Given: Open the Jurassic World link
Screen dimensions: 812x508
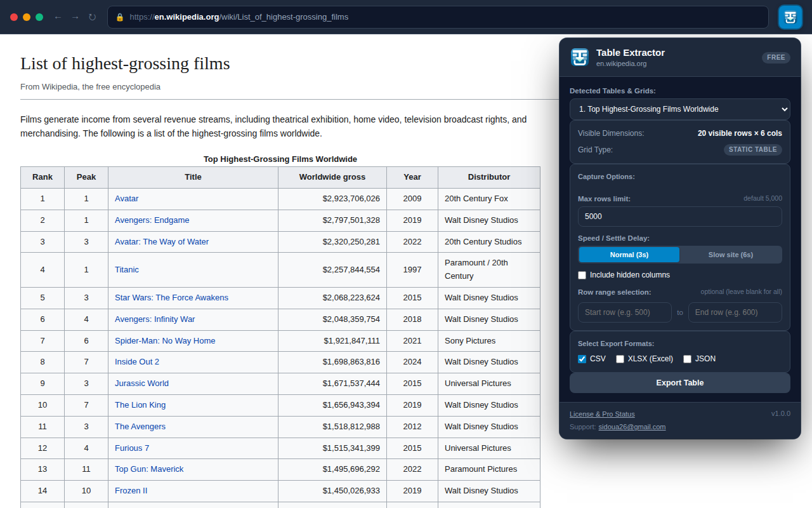Looking at the screenshot, I should 141,384.
